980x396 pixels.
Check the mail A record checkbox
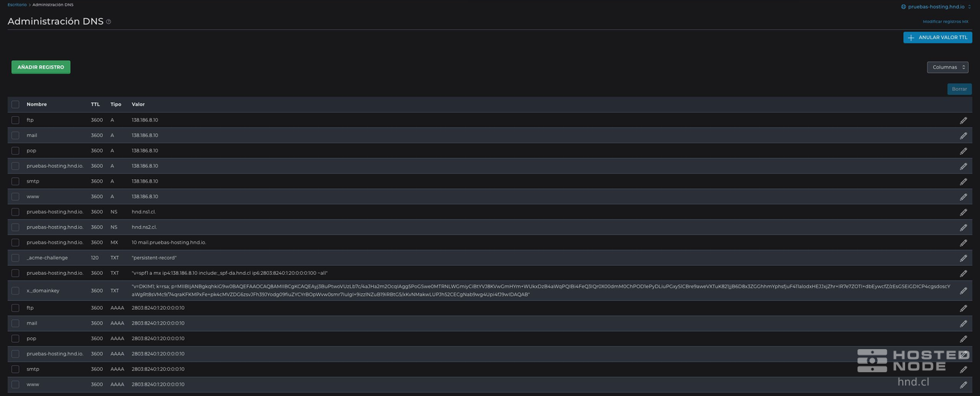coord(15,135)
